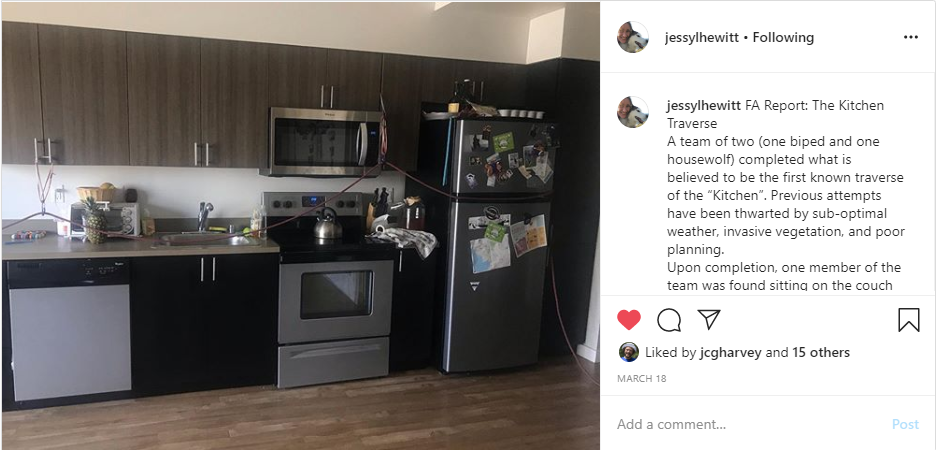Share the post using the paper plane icon
Viewport: 936px width, 450px height.
tap(709, 320)
